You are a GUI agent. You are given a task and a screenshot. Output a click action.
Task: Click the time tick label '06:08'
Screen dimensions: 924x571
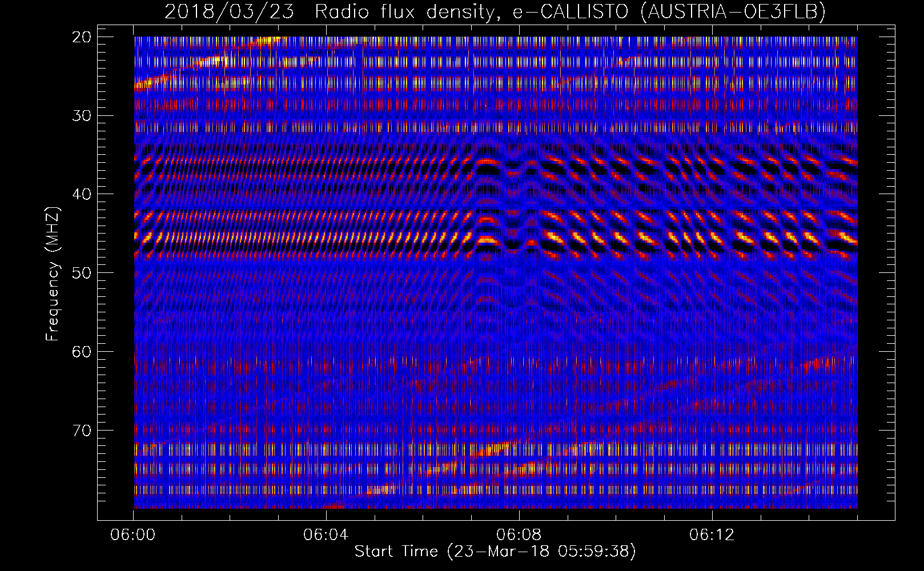[519, 535]
